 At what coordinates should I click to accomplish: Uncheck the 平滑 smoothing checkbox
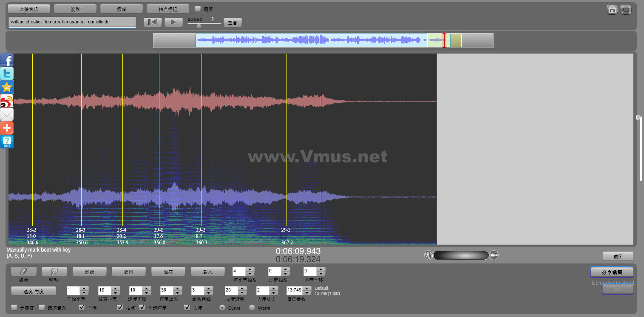(82, 308)
